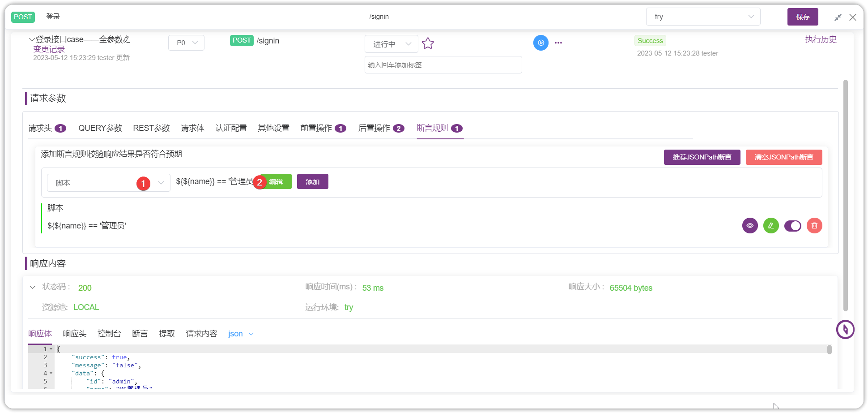Open the json format dropdown
868x413 pixels.
pos(241,334)
